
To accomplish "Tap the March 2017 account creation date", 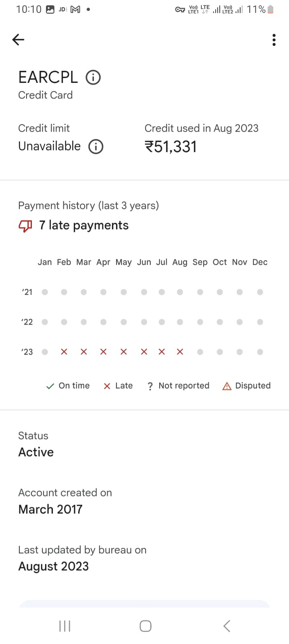I will [x=50, y=509].
